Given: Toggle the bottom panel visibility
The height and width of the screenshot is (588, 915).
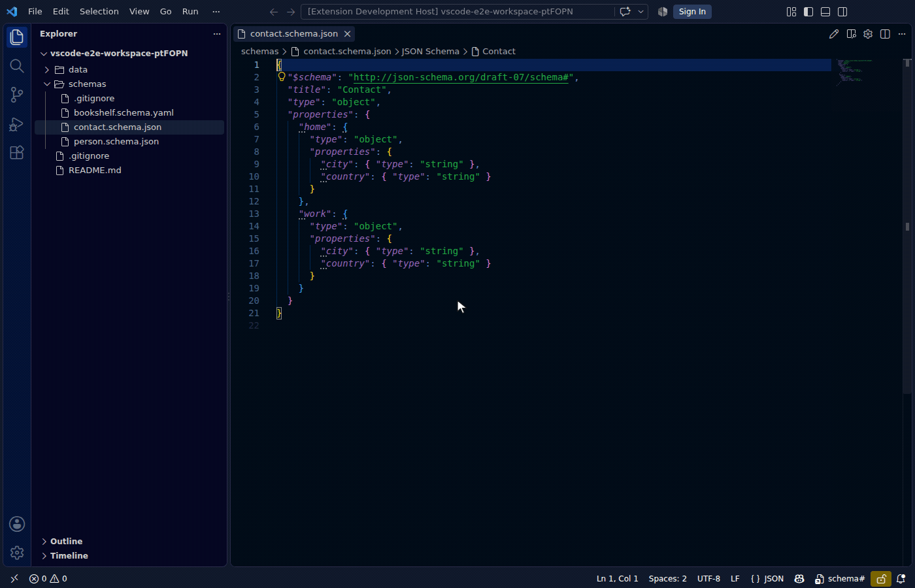Looking at the screenshot, I should click(x=825, y=12).
